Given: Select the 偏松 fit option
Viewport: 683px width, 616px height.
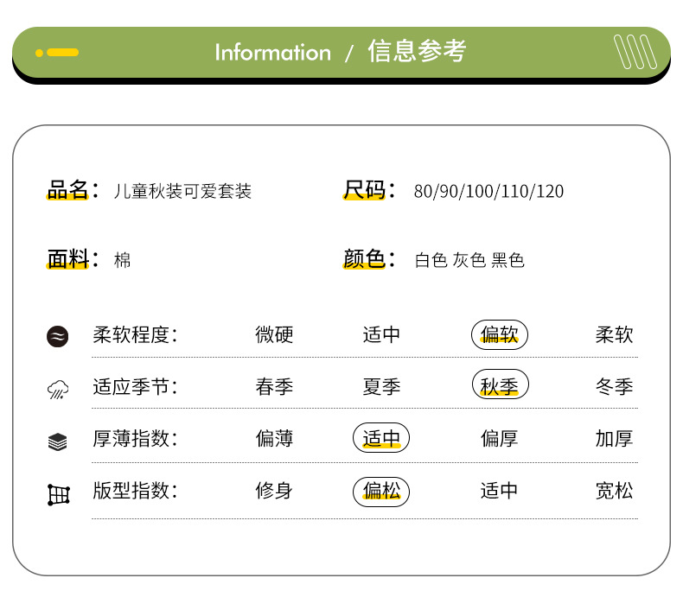Looking at the screenshot, I should (381, 492).
